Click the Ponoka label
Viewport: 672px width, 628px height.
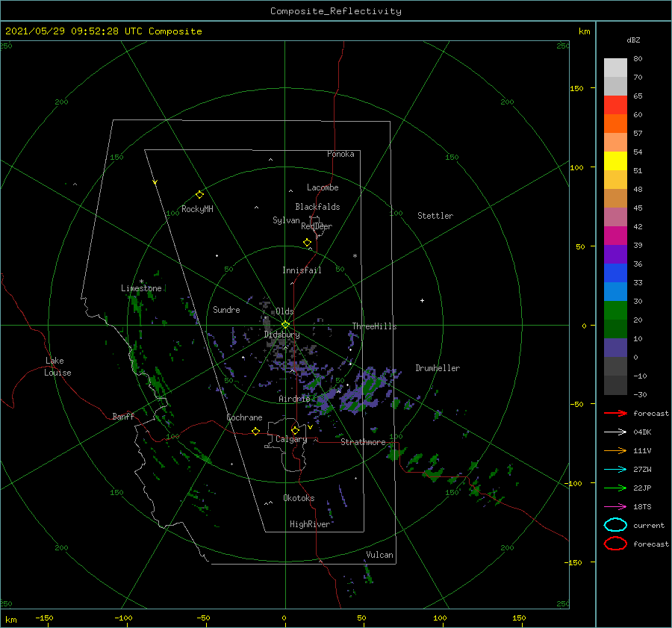340,154
